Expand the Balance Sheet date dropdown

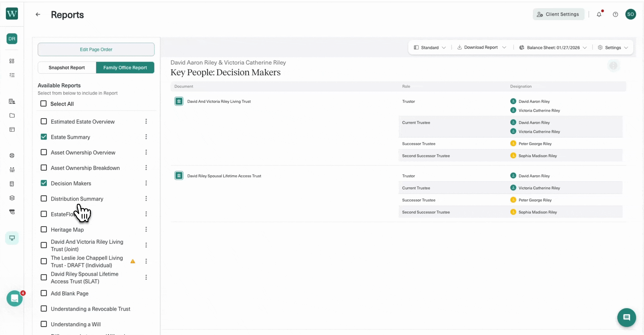pyautogui.click(x=553, y=47)
